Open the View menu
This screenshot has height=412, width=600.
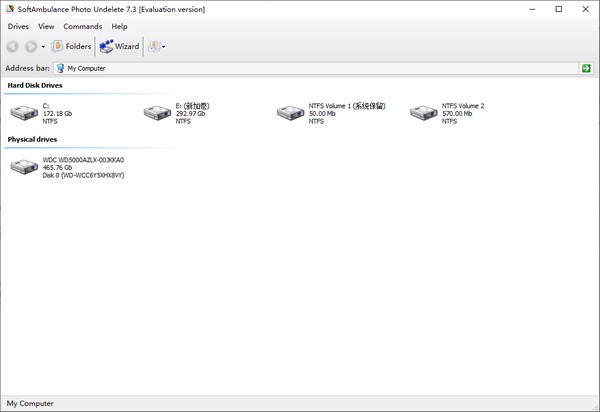(x=46, y=26)
